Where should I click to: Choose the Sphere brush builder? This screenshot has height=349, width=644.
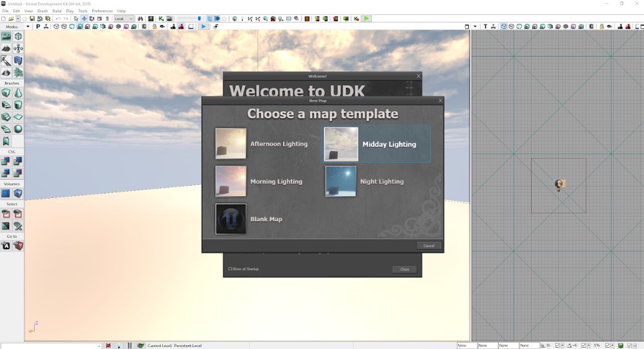(x=18, y=129)
